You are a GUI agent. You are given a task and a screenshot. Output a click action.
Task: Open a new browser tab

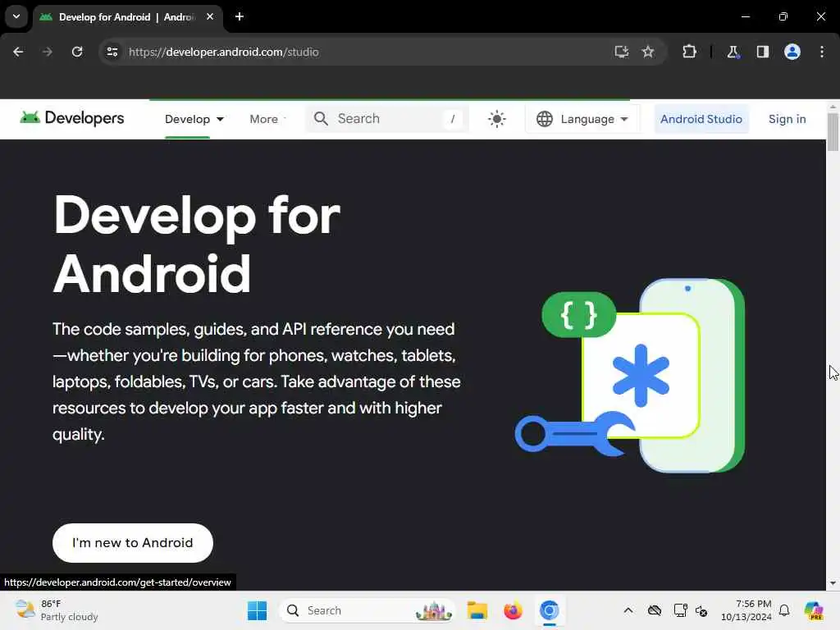coord(240,16)
